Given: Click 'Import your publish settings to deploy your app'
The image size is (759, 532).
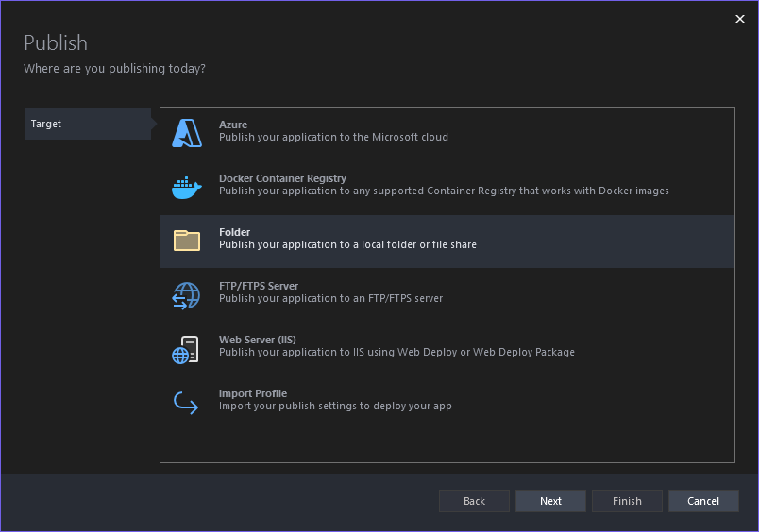Looking at the screenshot, I should [335, 406].
